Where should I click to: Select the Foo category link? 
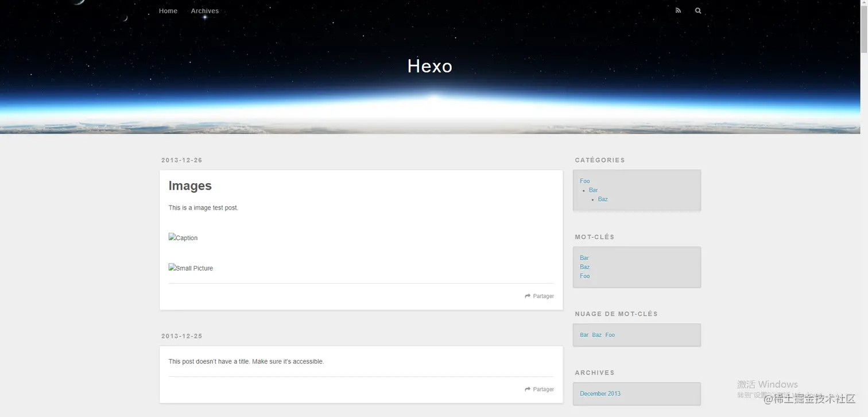tap(584, 181)
